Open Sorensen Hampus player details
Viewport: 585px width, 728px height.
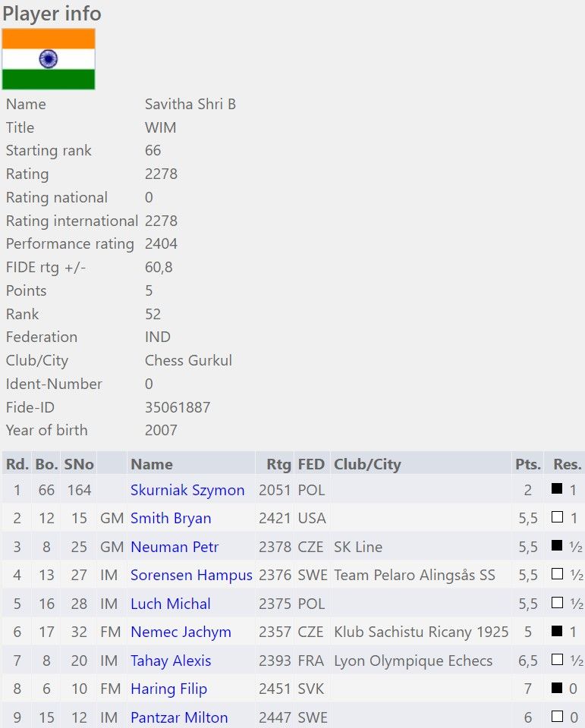191,576
